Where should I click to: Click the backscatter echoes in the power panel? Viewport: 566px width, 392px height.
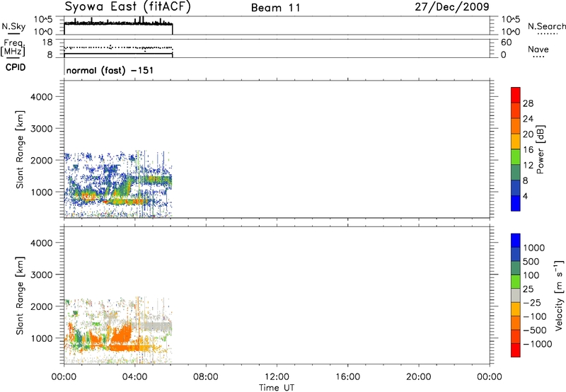pyautogui.click(x=118, y=184)
